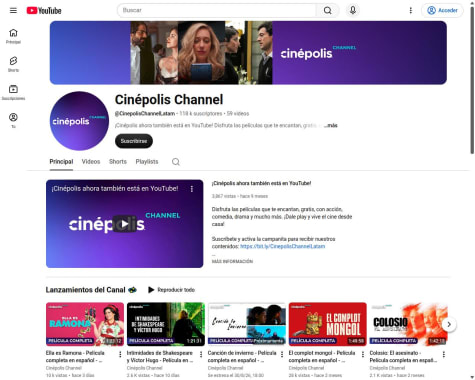This screenshot has height=380, width=475.
Task: Click the Cinépolis channel banner image
Action: pos(248,53)
